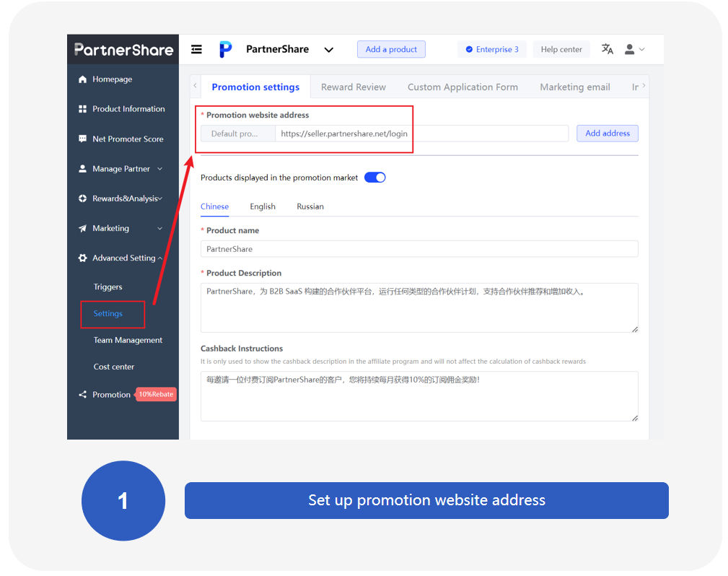
Task: Click the Advanced Setting gear toggle
Action: point(81,258)
